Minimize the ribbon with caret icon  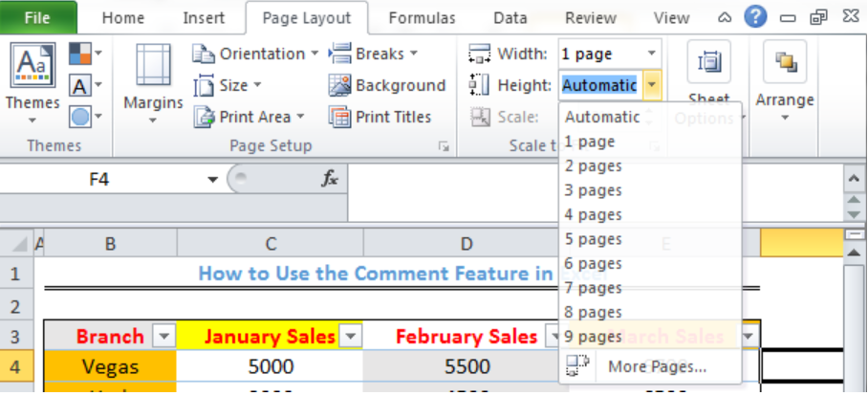[x=725, y=18]
